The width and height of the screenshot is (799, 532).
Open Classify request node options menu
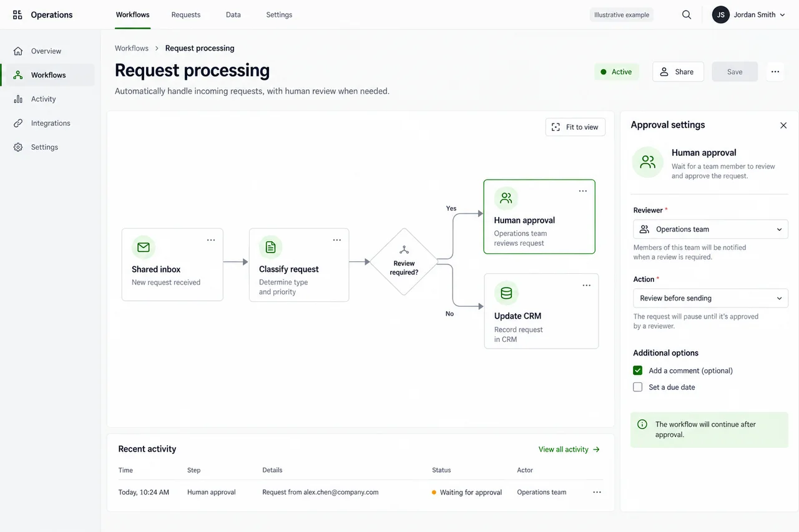337,240
